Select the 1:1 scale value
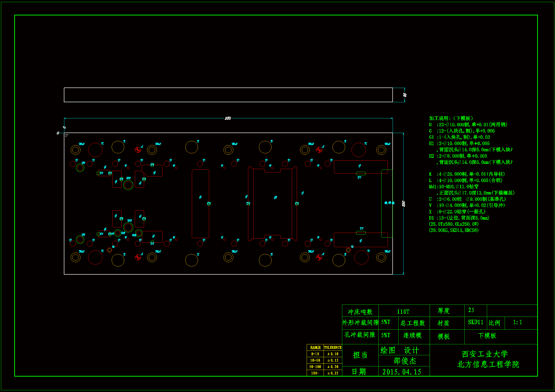The height and width of the screenshot is (392, 555). tap(517, 322)
